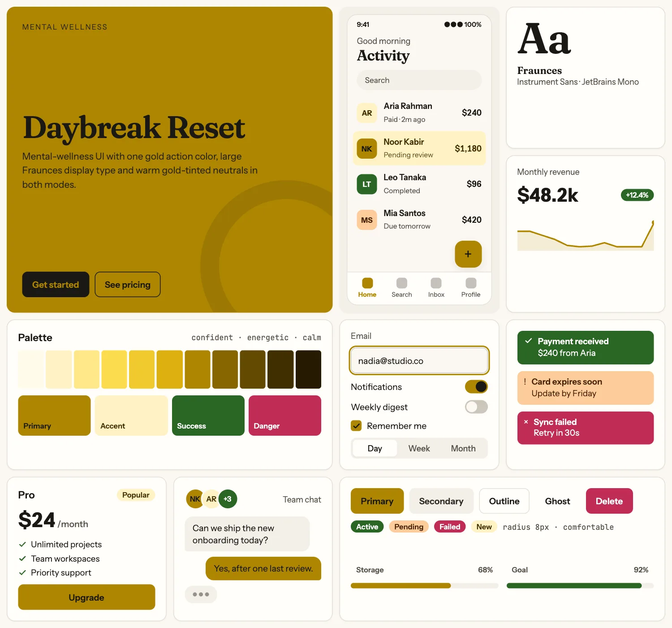Click the checkmark icon on Payment received
This screenshot has width=672, height=628.
coord(529,341)
